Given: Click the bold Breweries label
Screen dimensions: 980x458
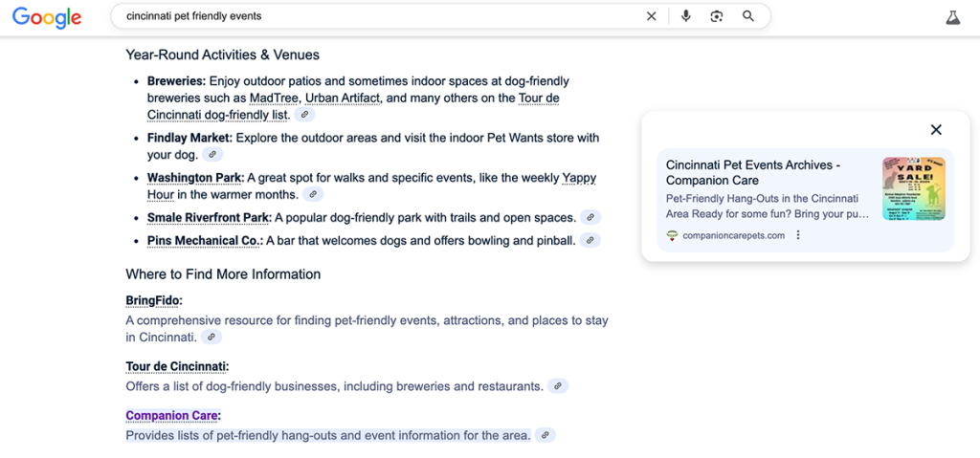Looking at the screenshot, I should (x=176, y=81).
